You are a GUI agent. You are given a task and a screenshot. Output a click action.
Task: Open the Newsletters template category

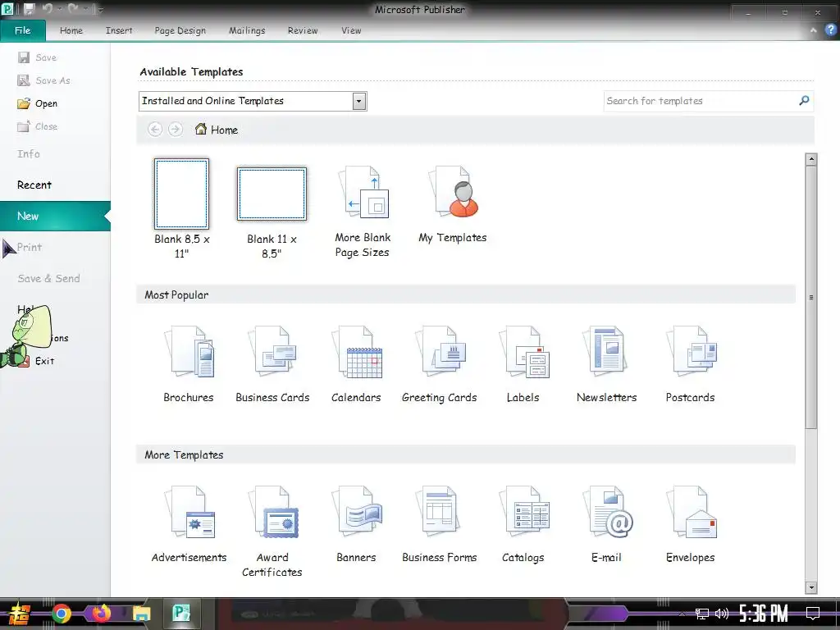tap(607, 364)
